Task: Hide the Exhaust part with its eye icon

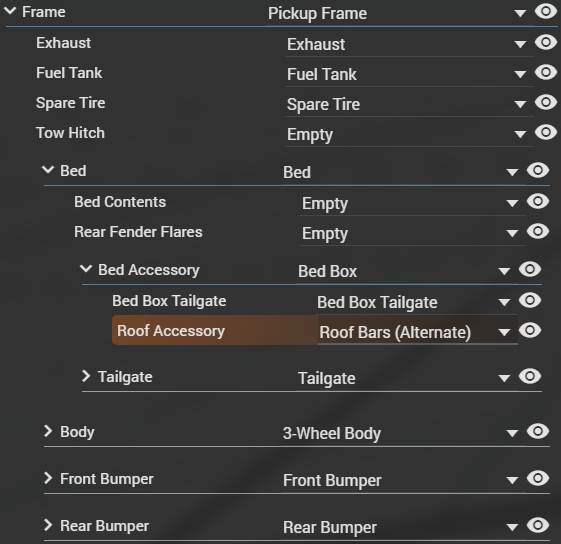Action: point(546,42)
